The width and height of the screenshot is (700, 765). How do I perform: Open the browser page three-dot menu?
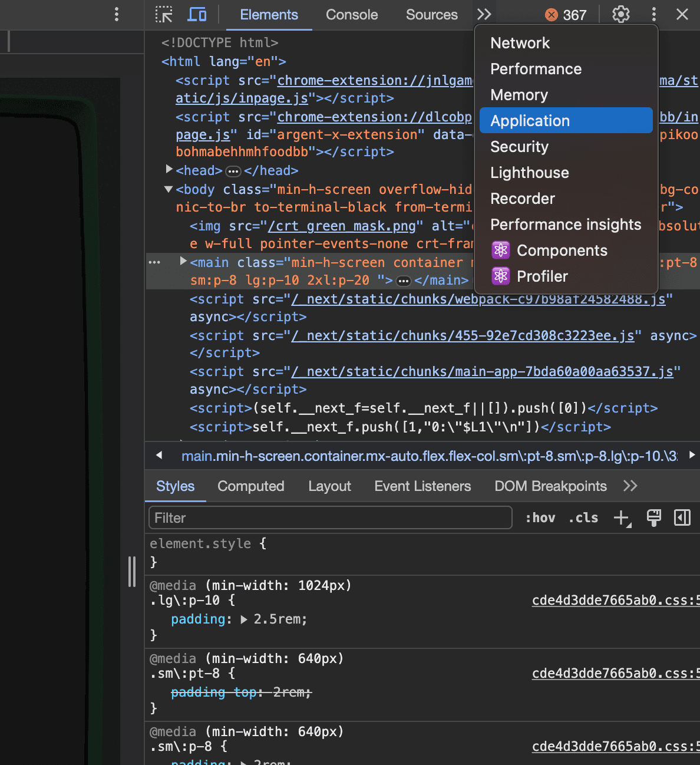point(117,14)
